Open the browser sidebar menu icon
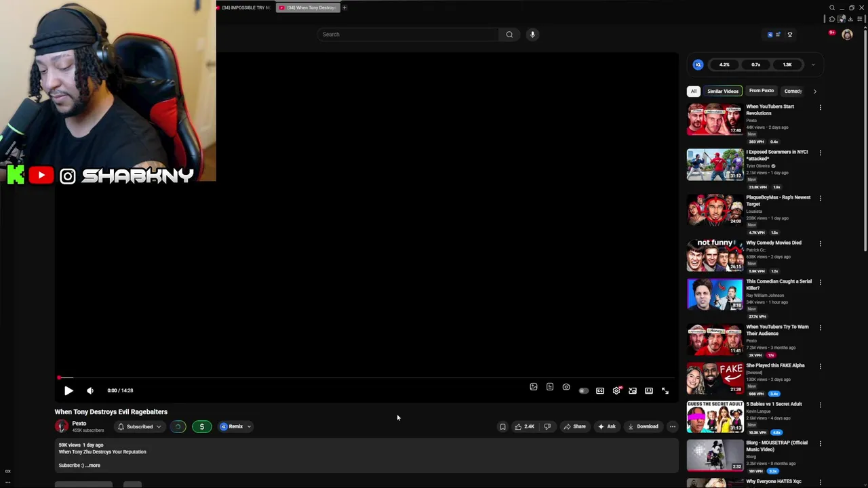The height and width of the screenshot is (488, 868). 859,19
